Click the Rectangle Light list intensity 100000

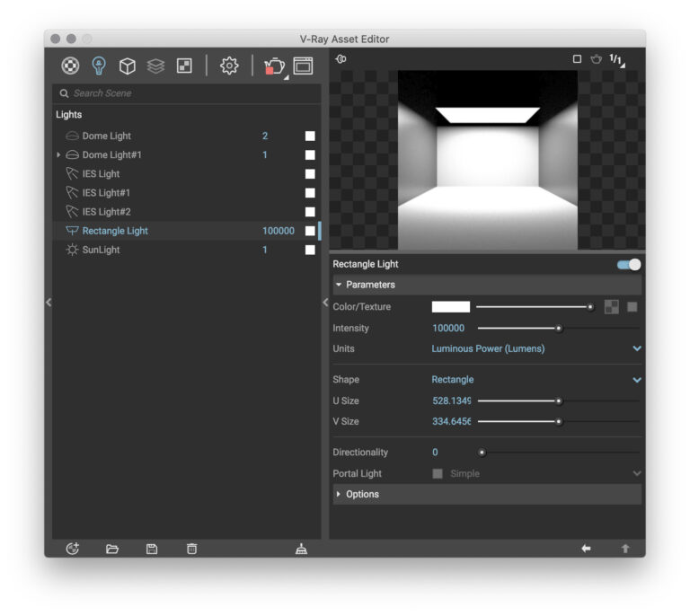tap(279, 231)
